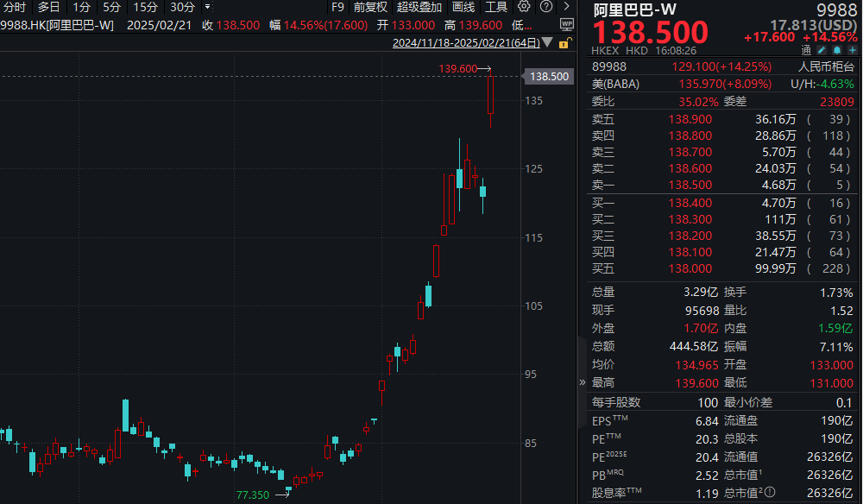Toggle the date range lock icon
The height and width of the screenshot is (504, 863).
pos(564,43)
